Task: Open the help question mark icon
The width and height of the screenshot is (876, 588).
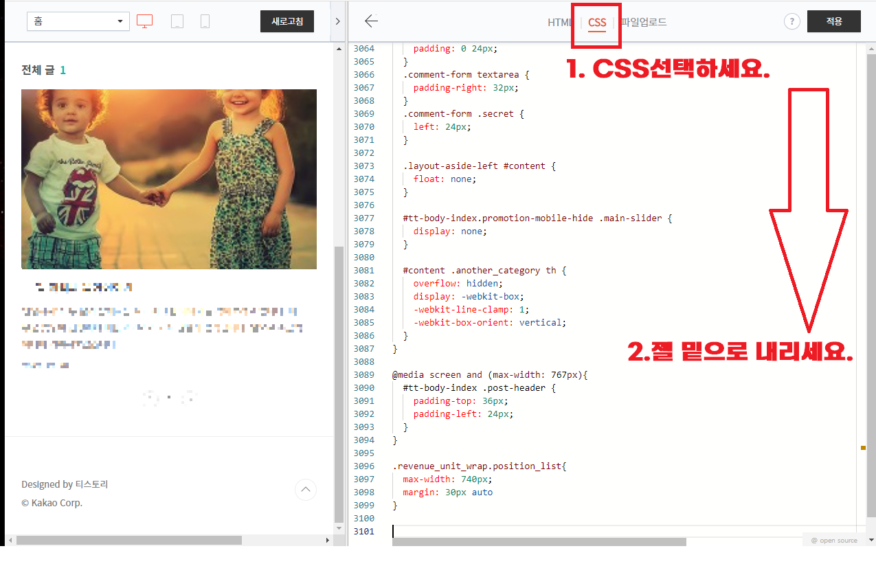Action: click(791, 21)
